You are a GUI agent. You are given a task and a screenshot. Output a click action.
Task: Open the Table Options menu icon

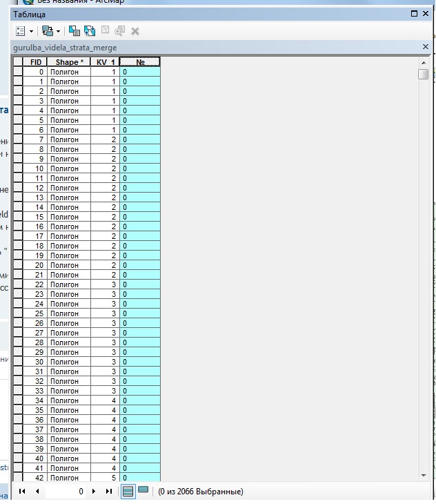tap(20, 31)
